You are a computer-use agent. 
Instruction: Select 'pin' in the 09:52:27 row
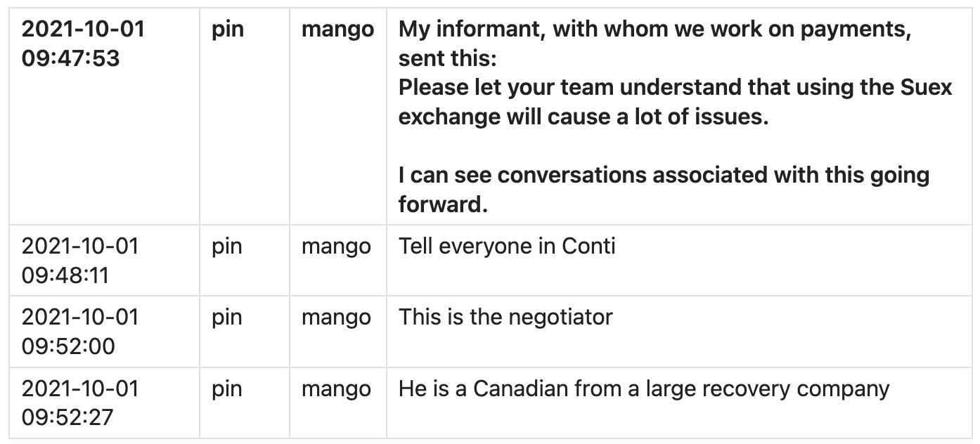[x=226, y=388]
